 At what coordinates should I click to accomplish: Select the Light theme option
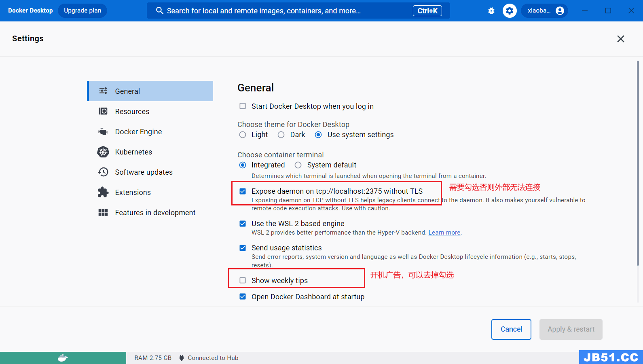click(x=243, y=135)
